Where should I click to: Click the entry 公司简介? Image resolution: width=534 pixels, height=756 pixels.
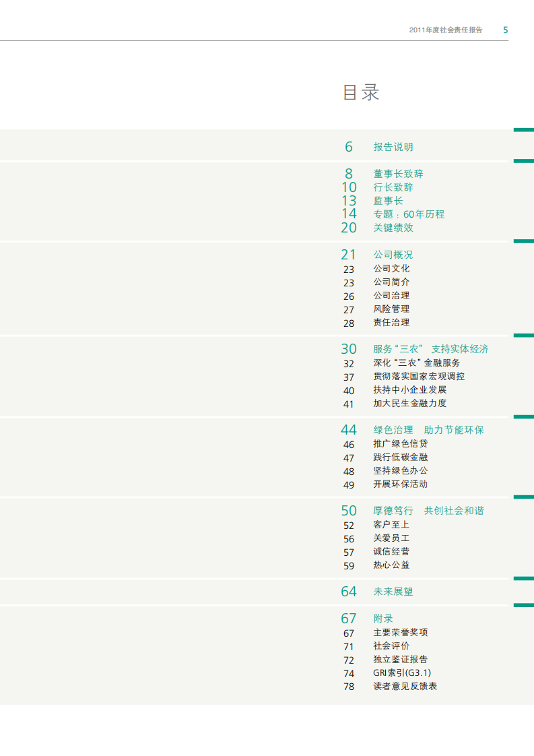pos(391,282)
